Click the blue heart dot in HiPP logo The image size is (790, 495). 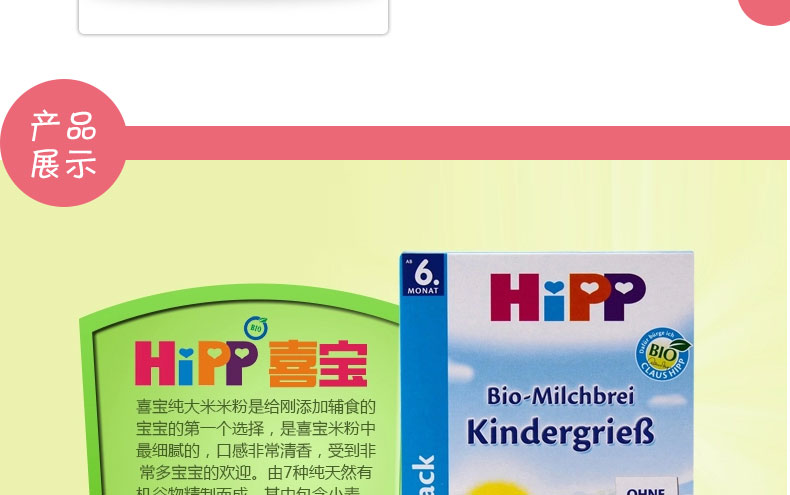coord(554,287)
